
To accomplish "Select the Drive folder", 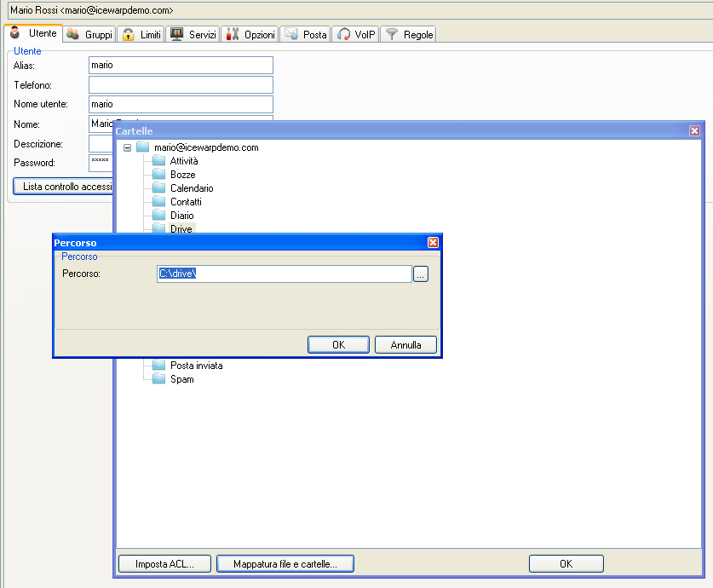I will pos(181,228).
